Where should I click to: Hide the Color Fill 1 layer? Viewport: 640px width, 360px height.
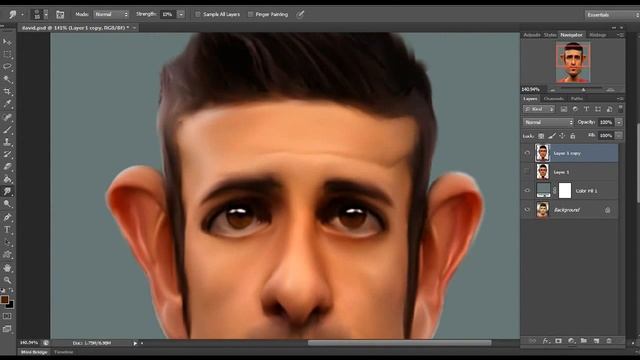click(527, 191)
